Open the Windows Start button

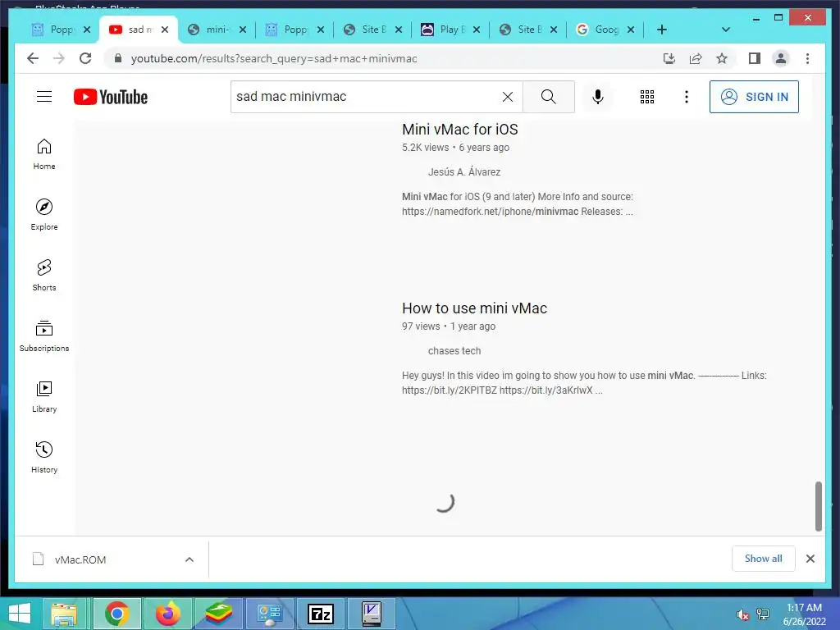[20, 614]
